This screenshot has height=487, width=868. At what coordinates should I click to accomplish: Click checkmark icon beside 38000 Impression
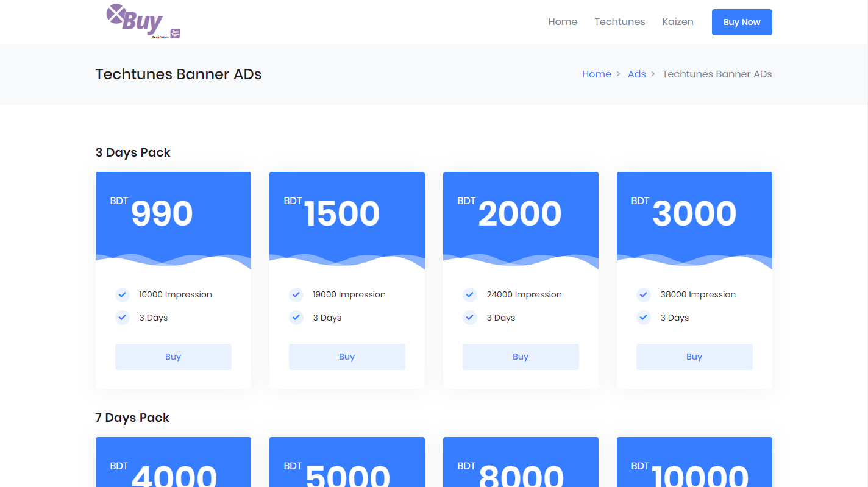(644, 295)
